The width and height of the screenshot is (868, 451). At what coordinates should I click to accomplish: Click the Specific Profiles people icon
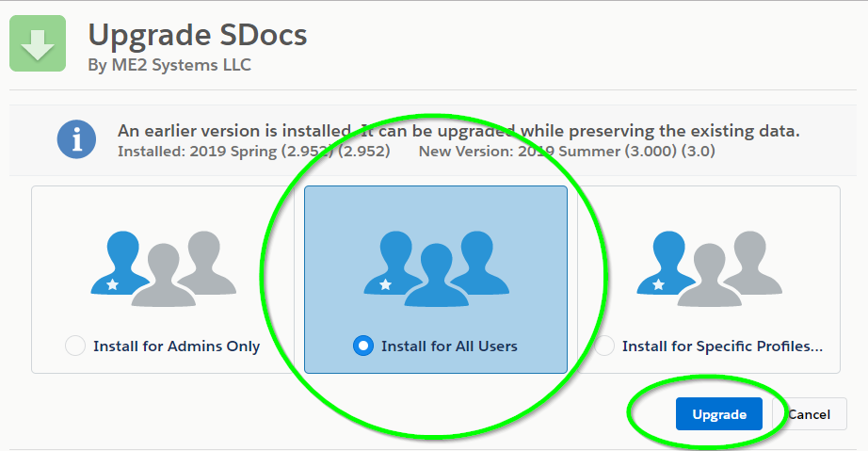[x=709, y=268]
